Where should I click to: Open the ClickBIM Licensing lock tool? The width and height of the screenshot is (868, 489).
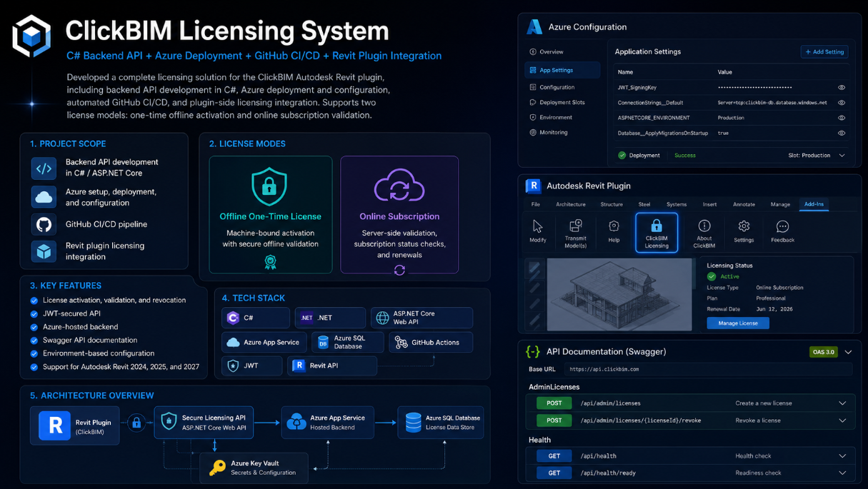(657, 233)
